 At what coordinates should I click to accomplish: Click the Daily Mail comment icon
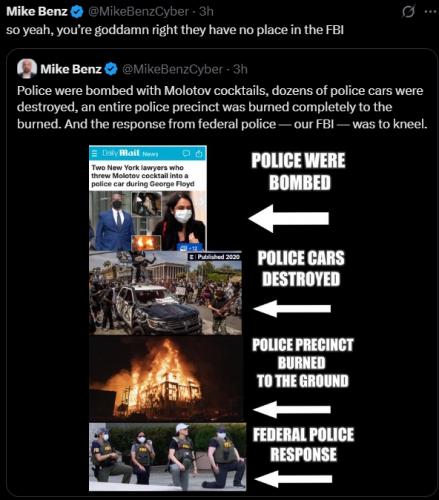point(186,154)
